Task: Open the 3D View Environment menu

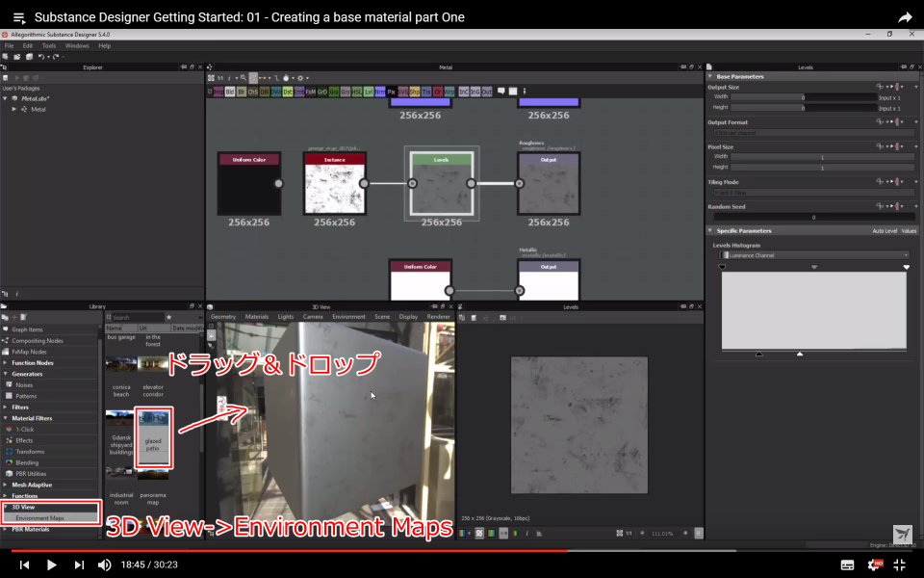Action: click(348, 317)
